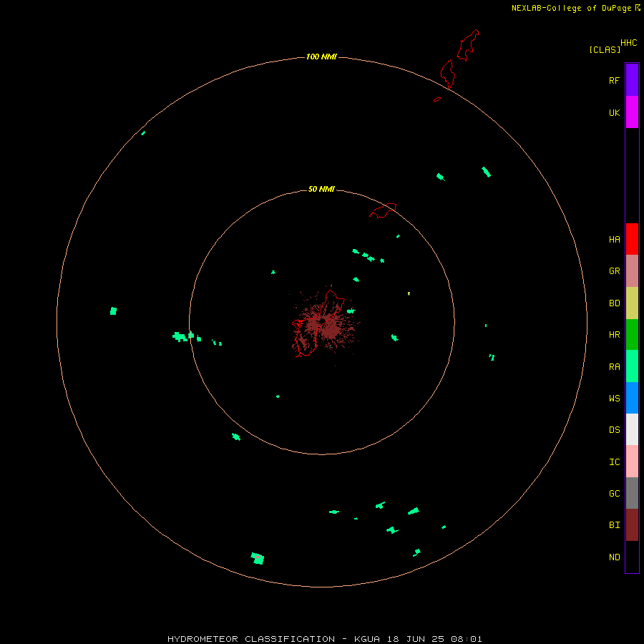Click the RA light green legend swatch
This screenshot has width=644, height=644.
[632, 366]
